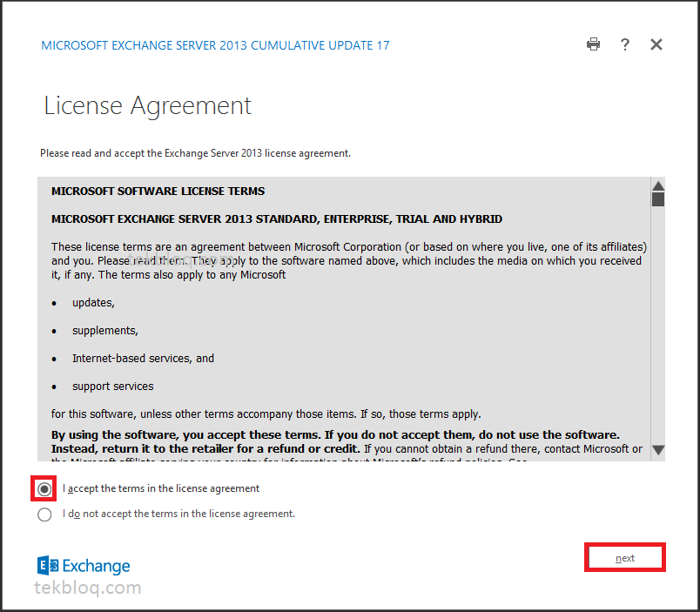Click 'Please read and accept' instruction text
Viewport: 700px width, 612px height.
[196, 153]
